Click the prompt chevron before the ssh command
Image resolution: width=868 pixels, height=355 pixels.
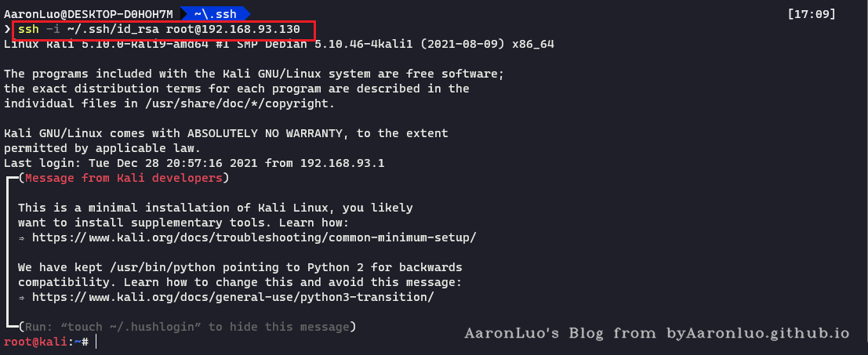click(x=8, y=30)
